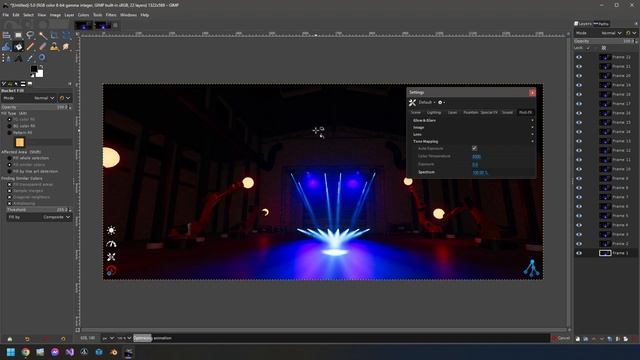
Task: Adjust the bucket fill Opacity slider
Action: click(37, 107)
